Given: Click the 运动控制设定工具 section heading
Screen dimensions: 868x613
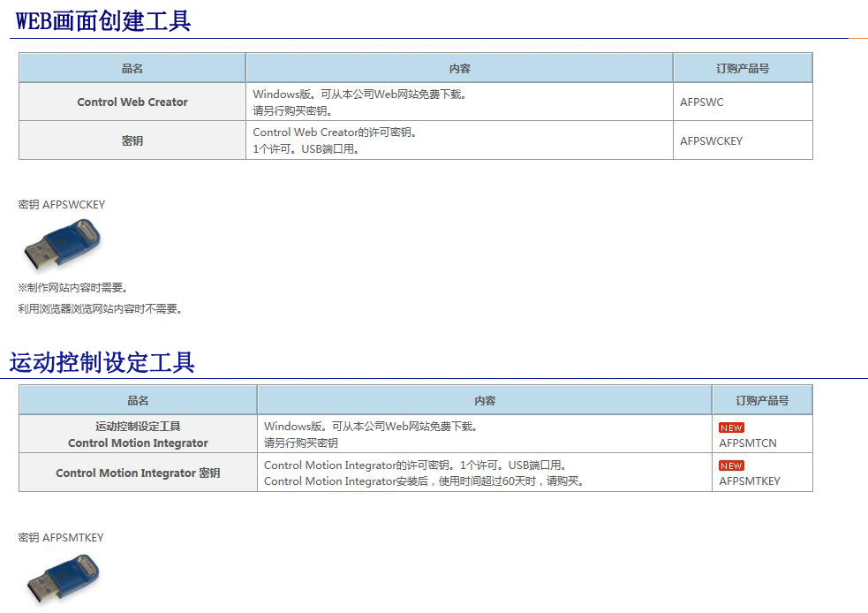Looking at the screenshot, I should point(102,363).
